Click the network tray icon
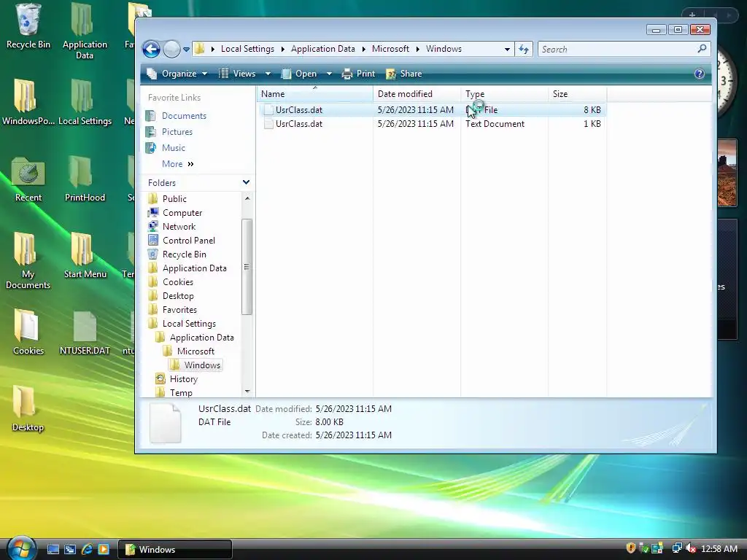 point(676,548)
